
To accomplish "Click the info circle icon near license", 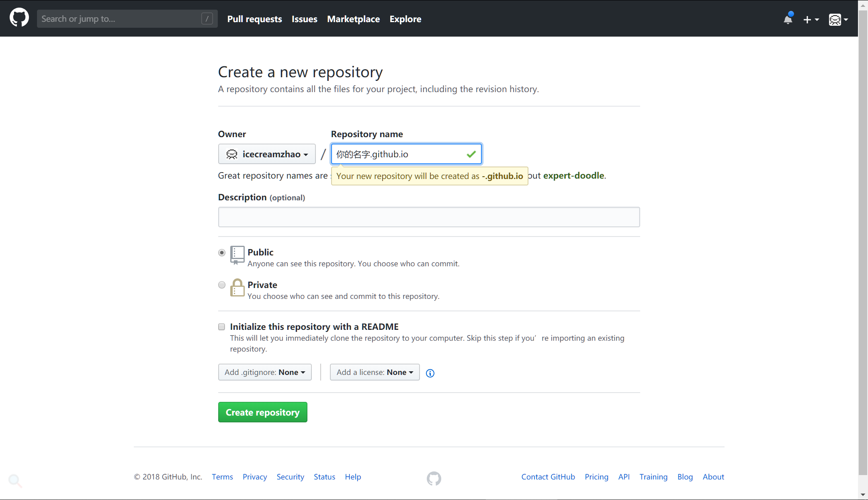I will pos(430,372).
